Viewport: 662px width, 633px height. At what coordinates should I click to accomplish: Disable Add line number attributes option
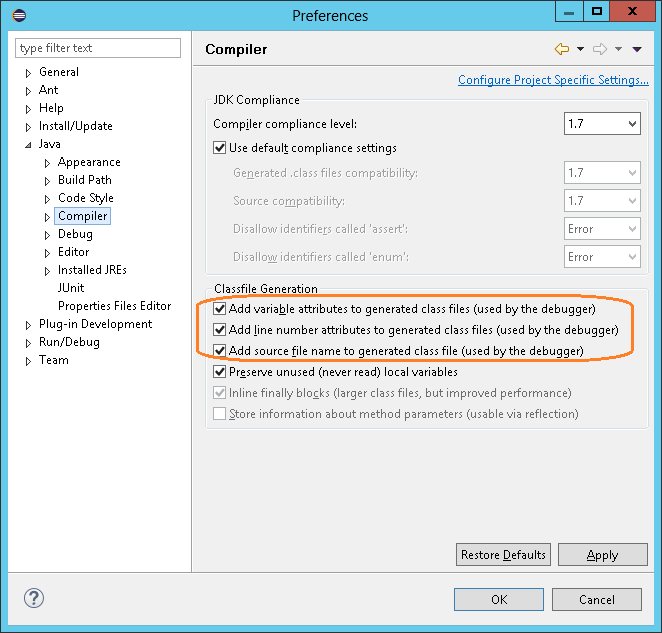(220, 330)
